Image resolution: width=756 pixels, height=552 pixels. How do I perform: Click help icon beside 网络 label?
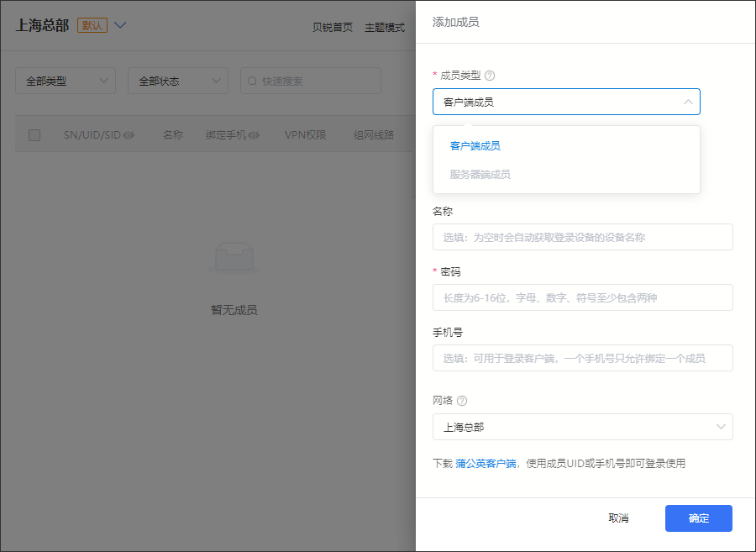[x=462, y=402]
